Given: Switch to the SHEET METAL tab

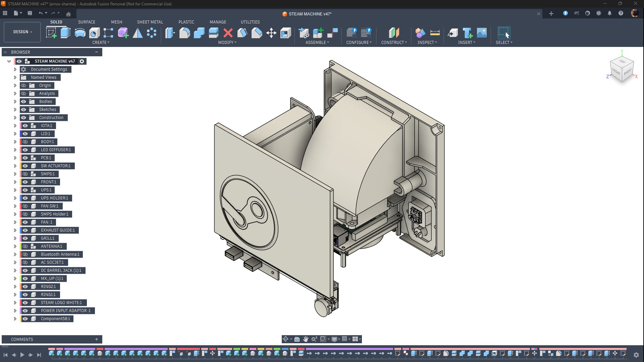Looking at the screenshot, I should (x=150, y=22).
